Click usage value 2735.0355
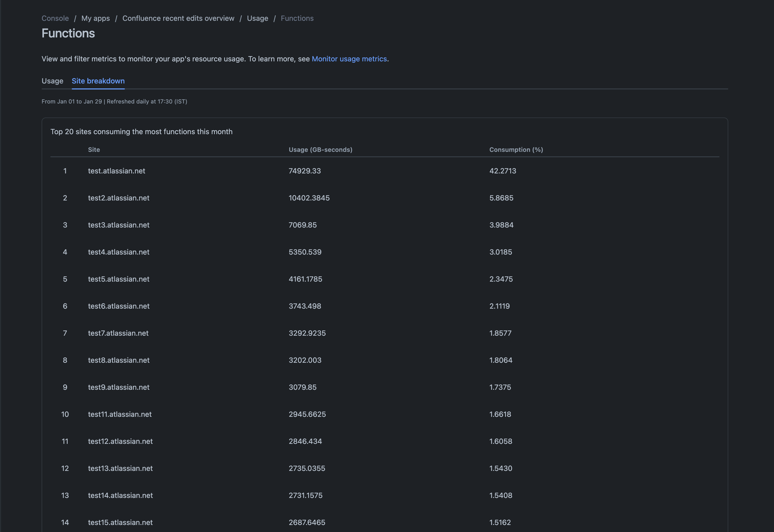The image size is (774, 532). click(307, 468)
